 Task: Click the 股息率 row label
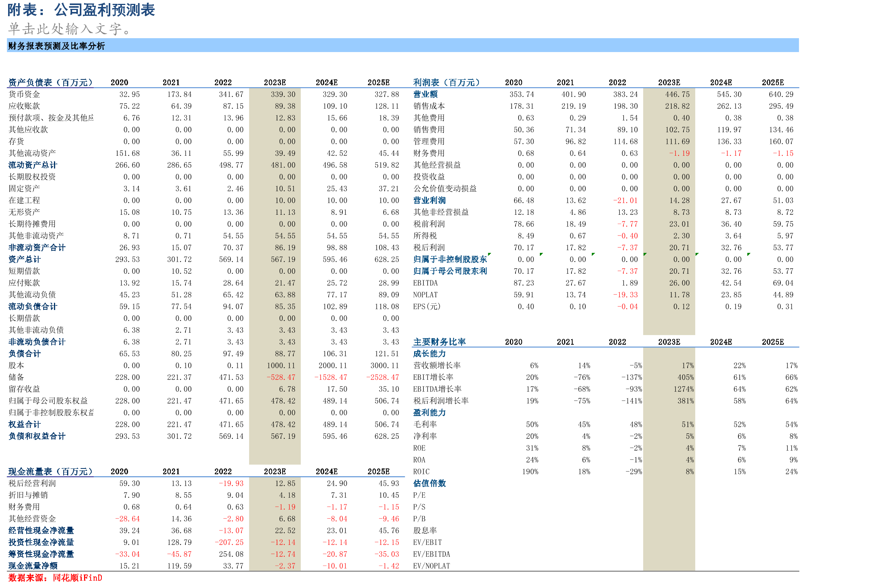425,531
